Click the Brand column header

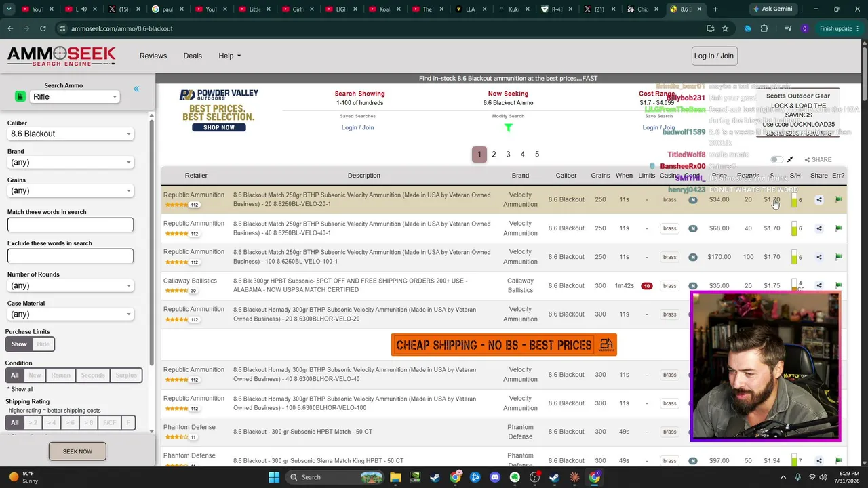point(520,176)
